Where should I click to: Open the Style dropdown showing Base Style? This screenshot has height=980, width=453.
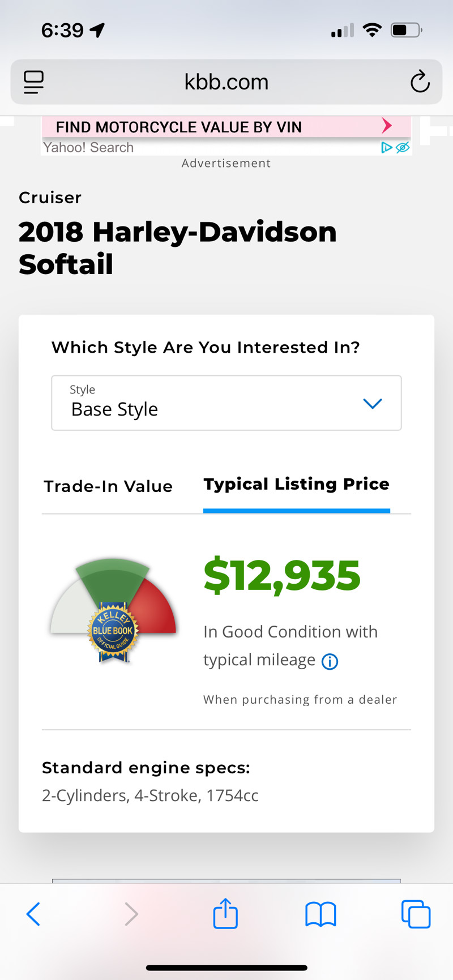(226, 403)
